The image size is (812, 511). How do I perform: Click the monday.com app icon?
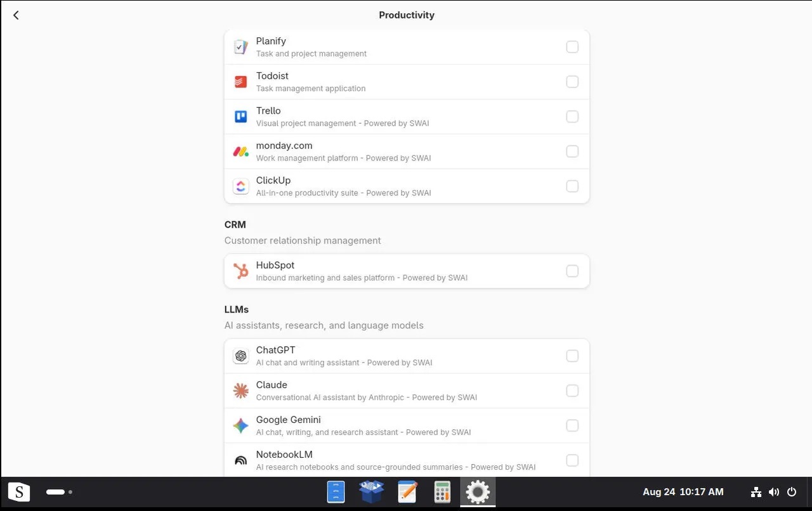(240, 152)
